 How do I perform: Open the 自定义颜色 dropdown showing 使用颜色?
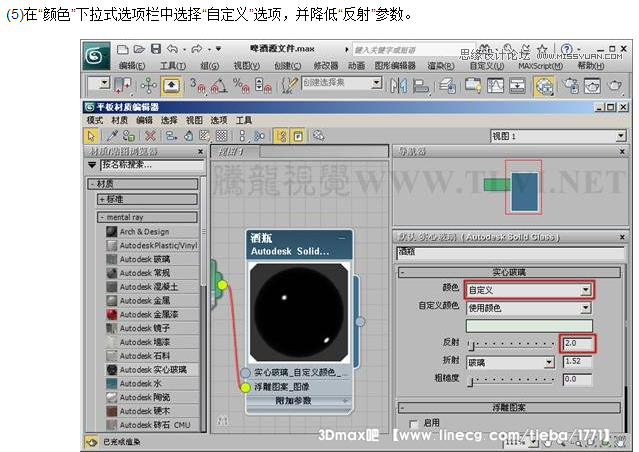(x=529, y=308)
